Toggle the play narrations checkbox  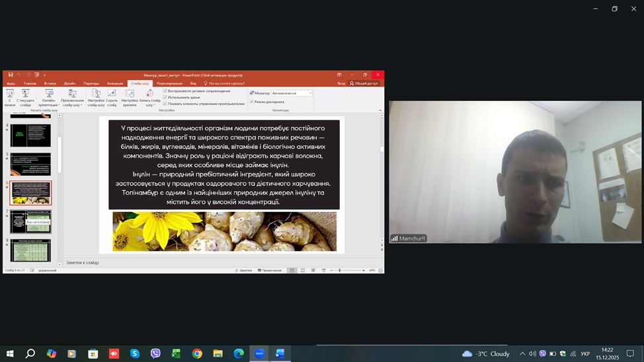165,91
